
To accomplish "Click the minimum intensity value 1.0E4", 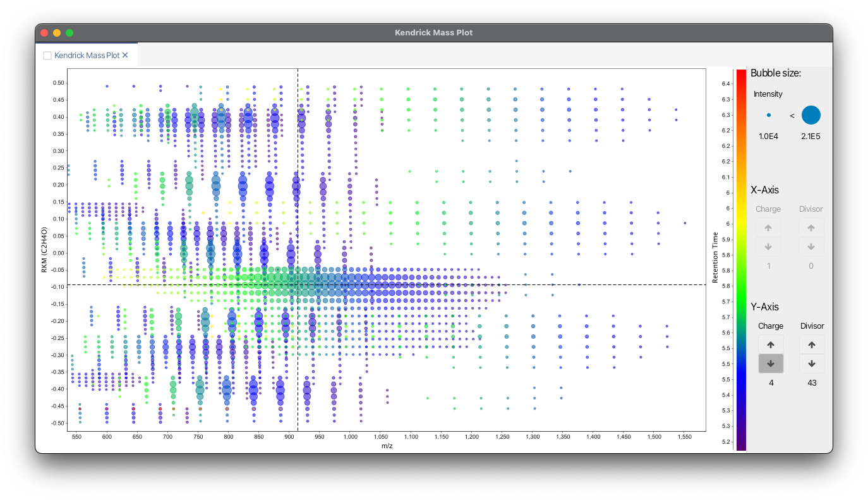I will click(x=769, y=137).
